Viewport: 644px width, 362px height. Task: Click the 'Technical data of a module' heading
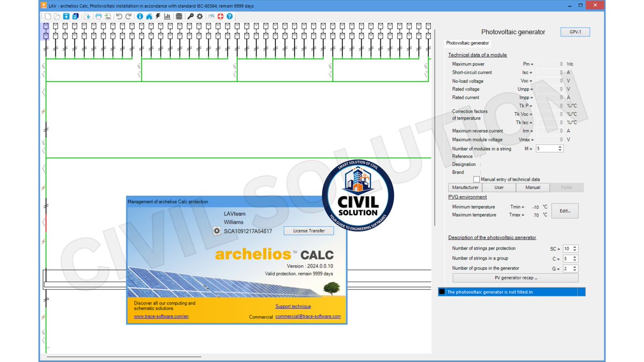[478, 55]
